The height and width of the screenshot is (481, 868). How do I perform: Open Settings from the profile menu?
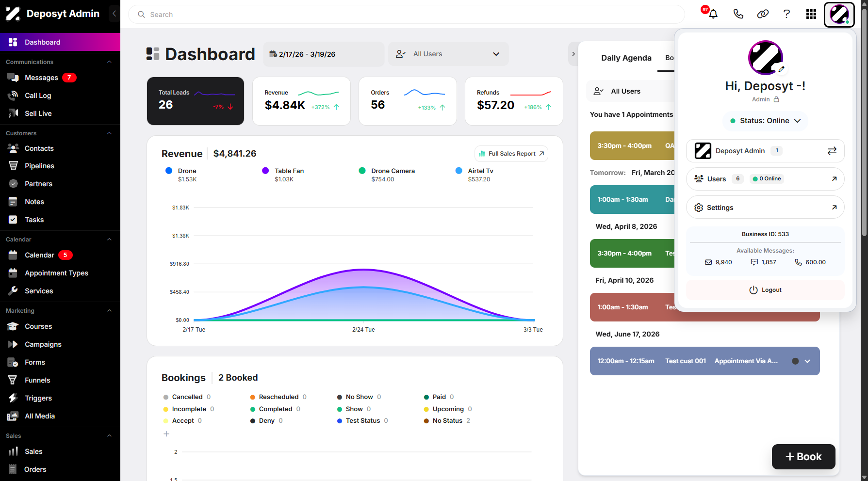click(765, 208)
